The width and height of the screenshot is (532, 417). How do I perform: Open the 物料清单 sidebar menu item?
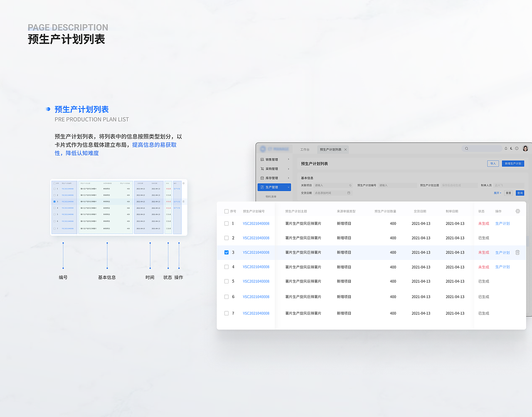271,196
